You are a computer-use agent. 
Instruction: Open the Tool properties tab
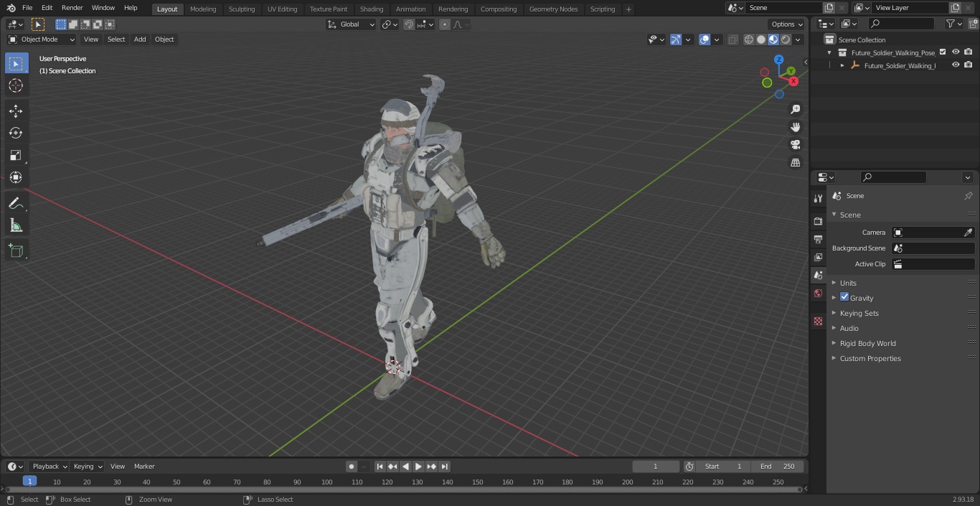coord(818,198)
